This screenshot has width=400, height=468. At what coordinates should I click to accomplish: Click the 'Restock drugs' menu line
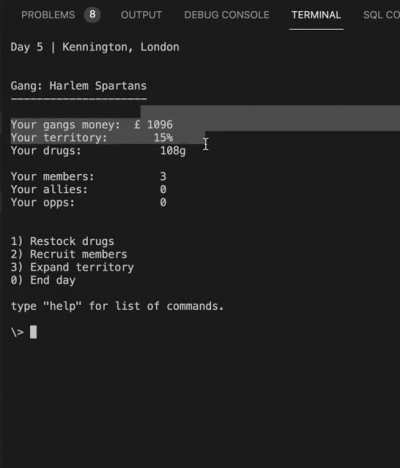[62, 241]
